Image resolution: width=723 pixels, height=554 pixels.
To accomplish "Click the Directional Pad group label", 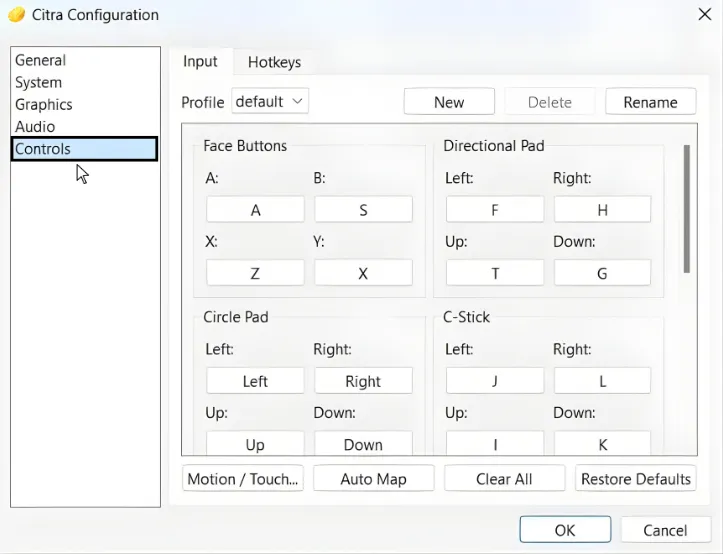I will [x=494, y=146].
